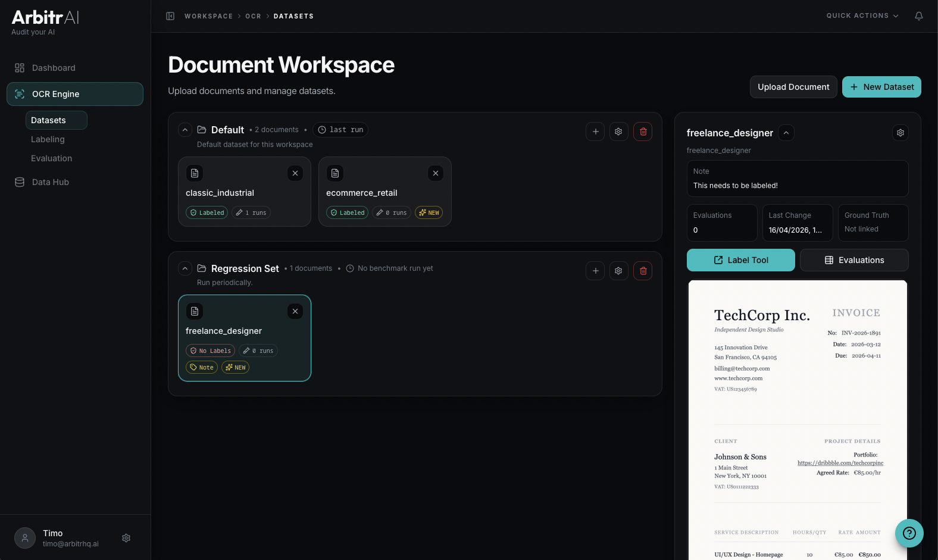938x560 pixels.
Task: Open the help chat bubble
Action: (x=909, y=533)
